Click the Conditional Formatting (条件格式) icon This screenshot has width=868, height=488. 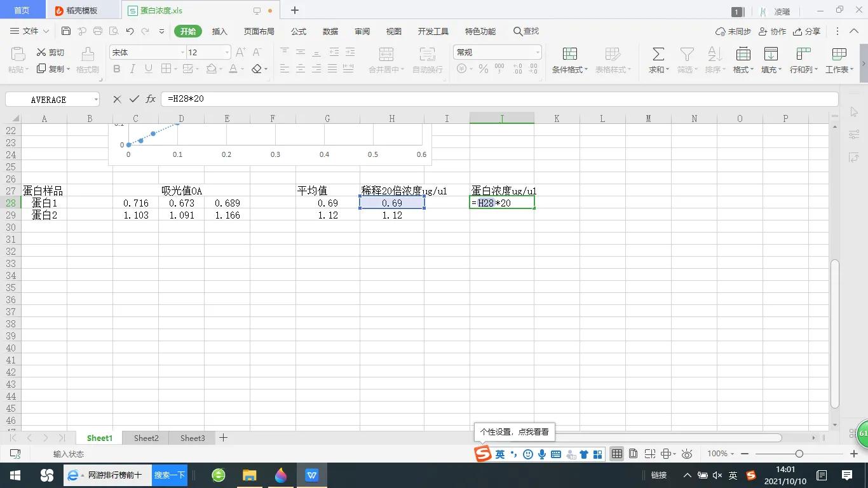570,54
